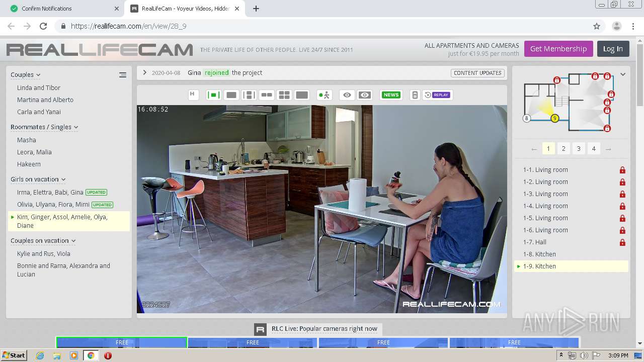Select the wide single-camera layout icon

click(x=231, y=95)
